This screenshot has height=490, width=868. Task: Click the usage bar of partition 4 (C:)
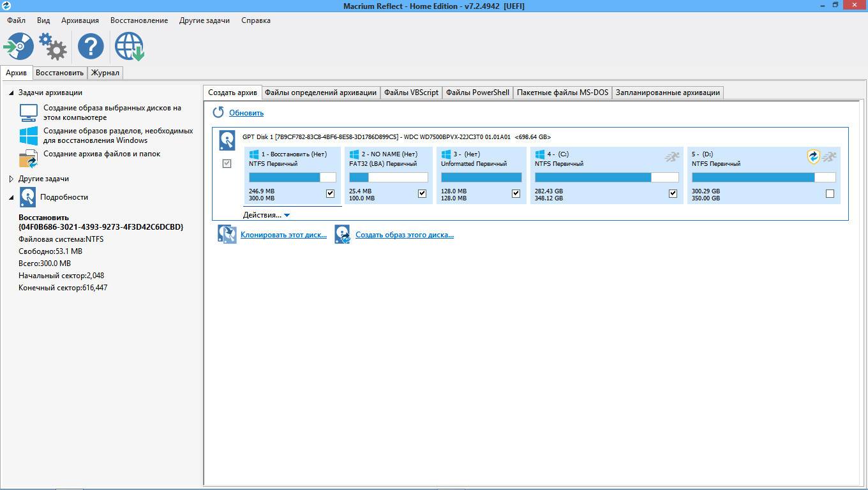tap(607, 177)
